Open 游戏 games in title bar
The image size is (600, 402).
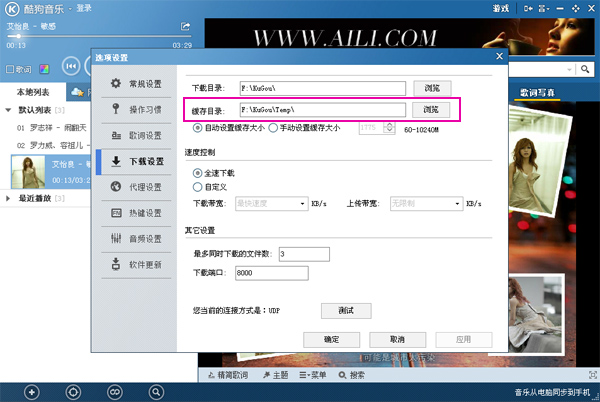pos(501,8)
